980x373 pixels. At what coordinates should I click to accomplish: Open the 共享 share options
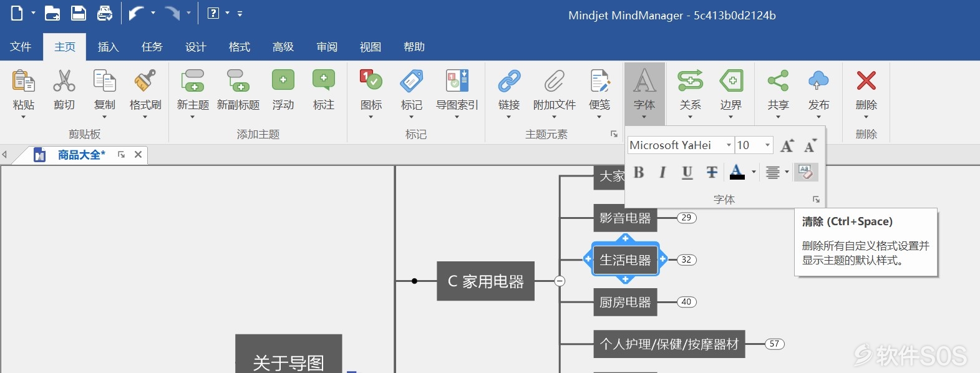pos(778,92)
